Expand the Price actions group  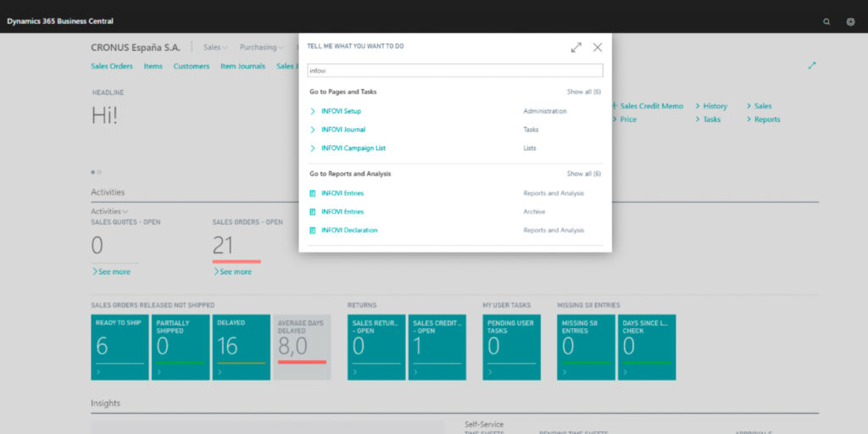tap(625, 119)
